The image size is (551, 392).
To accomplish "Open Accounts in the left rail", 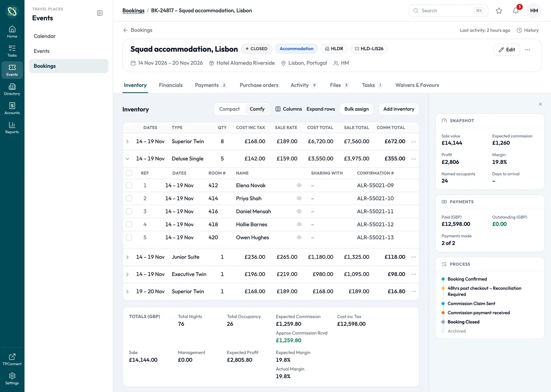I will (x=12, y=109).
